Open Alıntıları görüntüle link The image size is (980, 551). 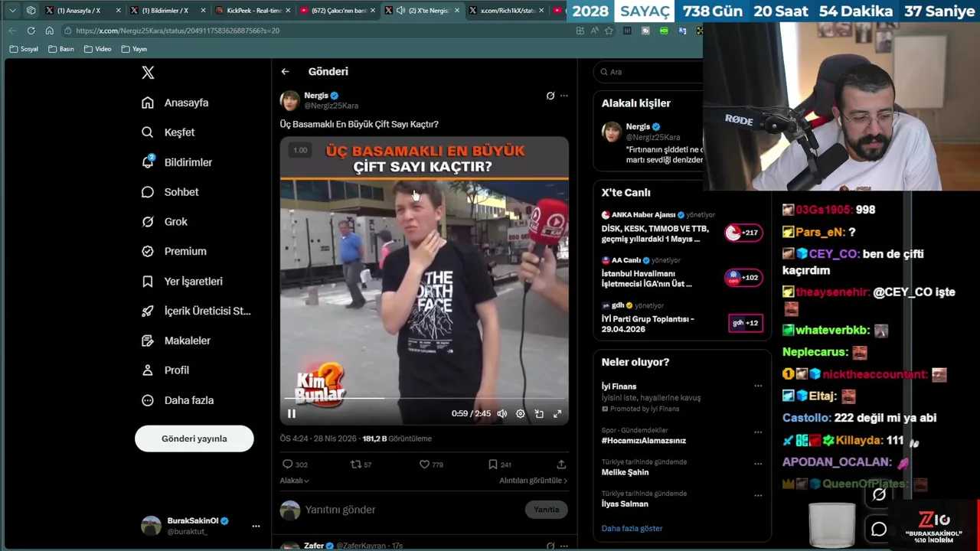[534, 481]
